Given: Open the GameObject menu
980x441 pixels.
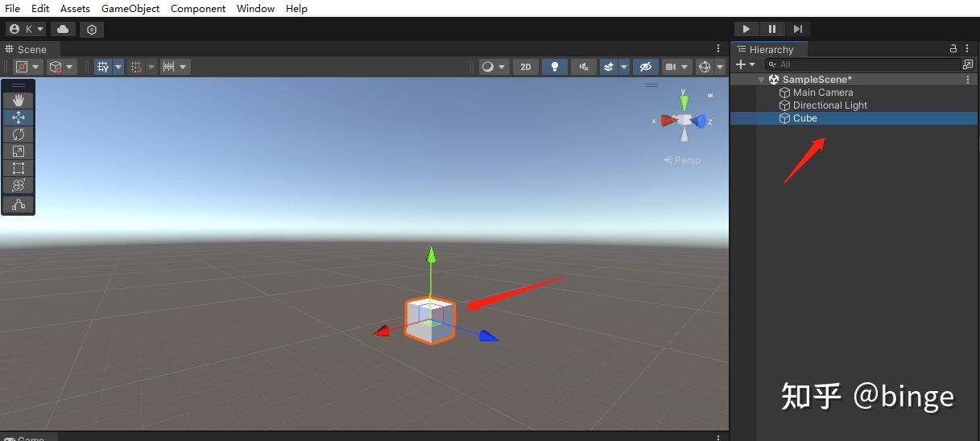Looking at the screenshot, I should tap(130, 8).
